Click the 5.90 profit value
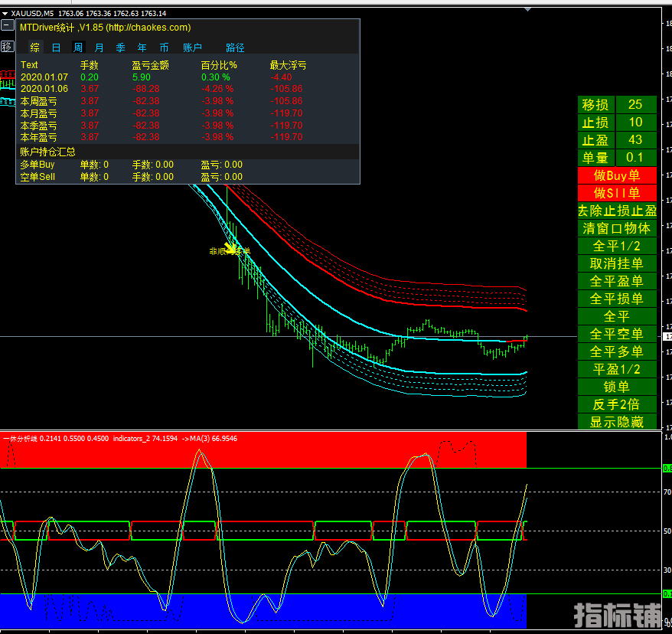This screenshot has width=672, height=634. [141, 77]
